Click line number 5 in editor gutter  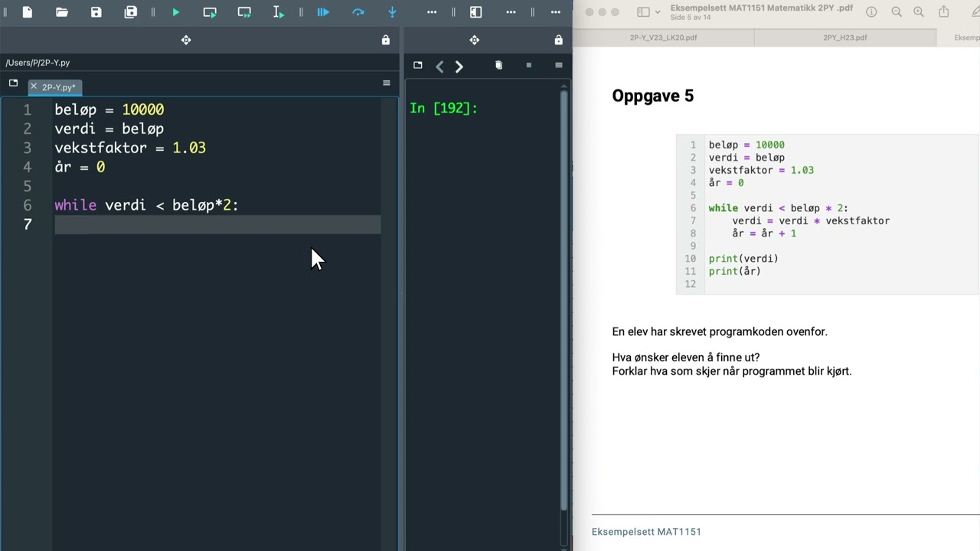(x=28, y=186)
